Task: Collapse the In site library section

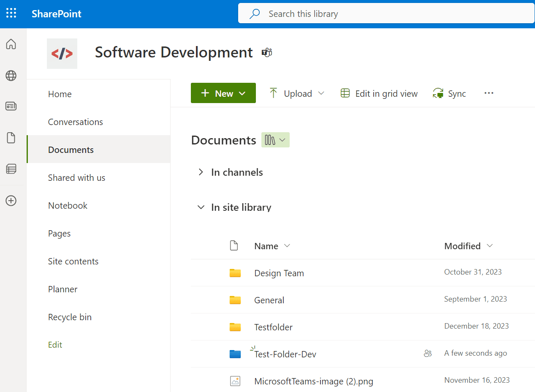Action: [x=201, y=207]
